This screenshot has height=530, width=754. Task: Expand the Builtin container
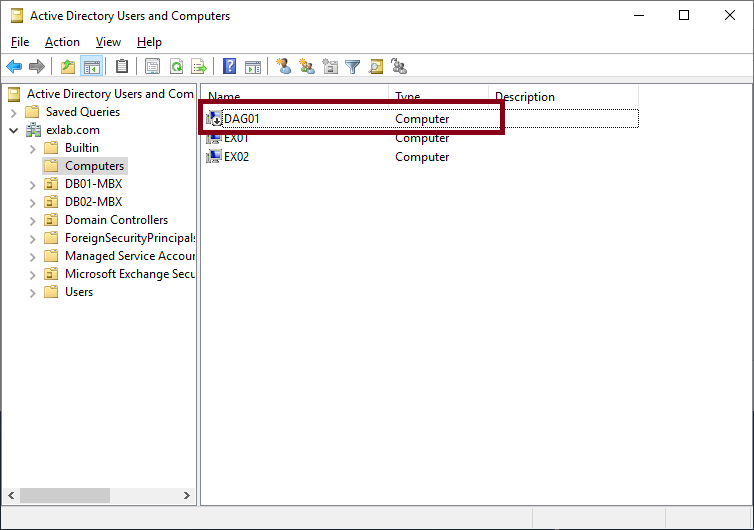click(33, 149)
